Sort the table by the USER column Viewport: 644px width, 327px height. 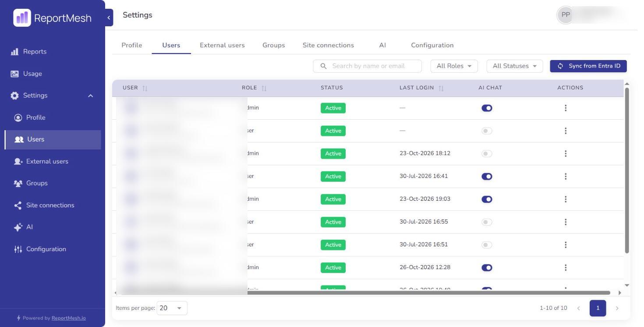145,88
